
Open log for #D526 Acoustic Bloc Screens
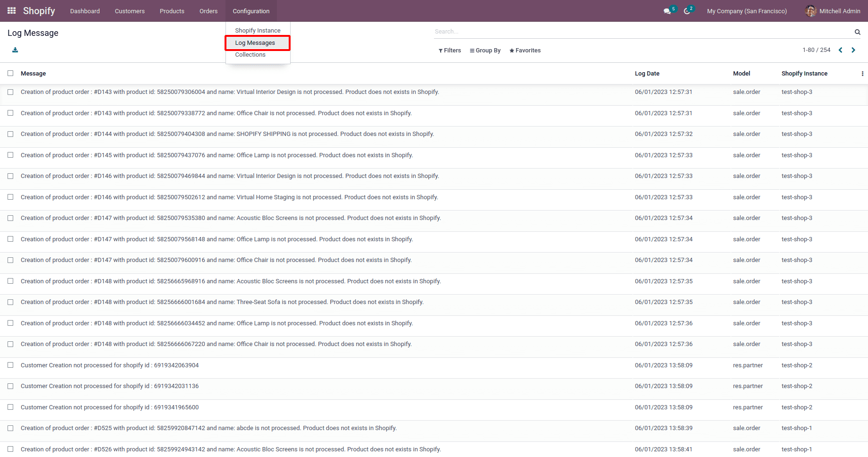(x=231, y=449)
